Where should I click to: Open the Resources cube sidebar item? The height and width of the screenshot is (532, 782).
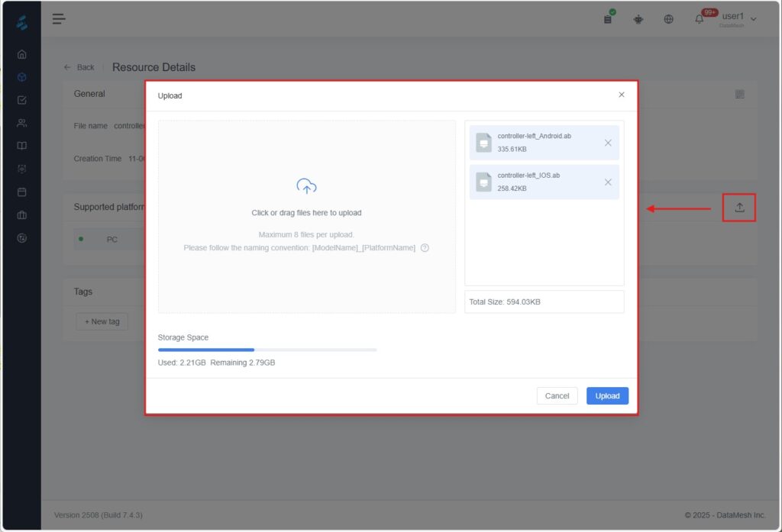click(22, 77)
